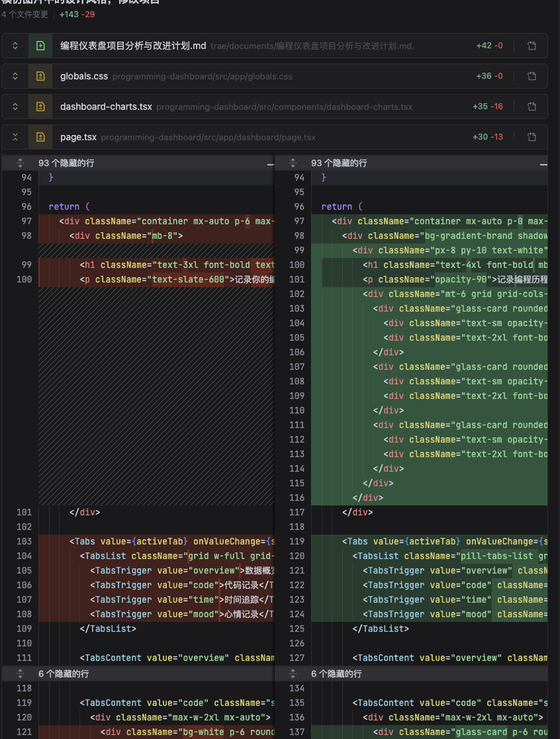The height and width of the screenshot is (739, 560).
Task: Click right TabsTrigger value="mood" line
Action: tap(429, 614)
